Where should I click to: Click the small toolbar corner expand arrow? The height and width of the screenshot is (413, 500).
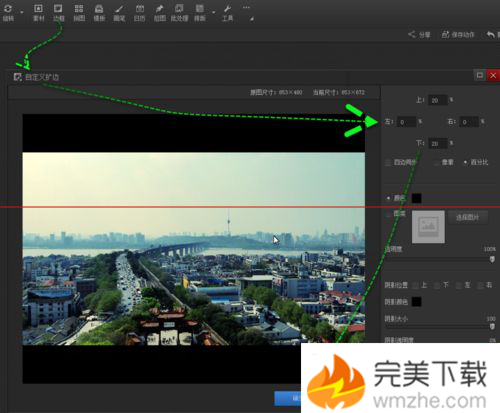pyautogui.click(x=252, y=19)
